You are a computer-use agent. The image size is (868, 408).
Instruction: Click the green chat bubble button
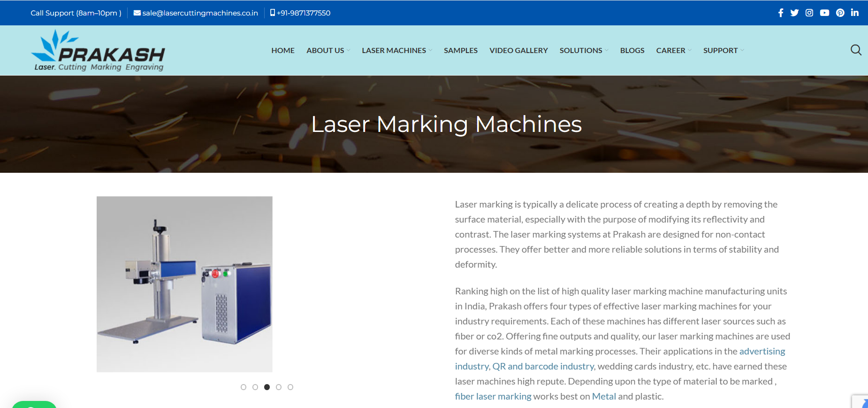click(34, 405)
